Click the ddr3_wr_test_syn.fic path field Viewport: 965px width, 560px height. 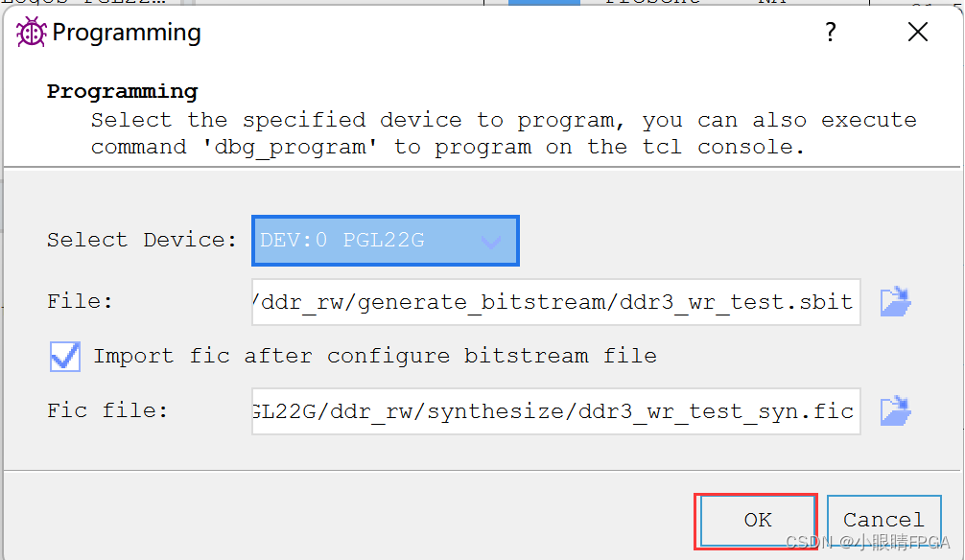point(555,412)
